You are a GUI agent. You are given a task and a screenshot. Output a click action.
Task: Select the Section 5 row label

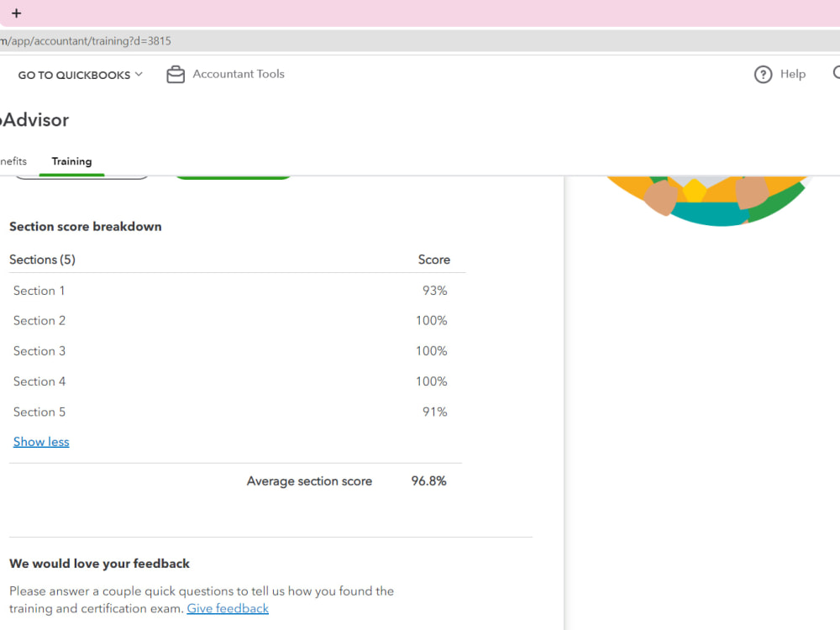click(x=39, y=412)
